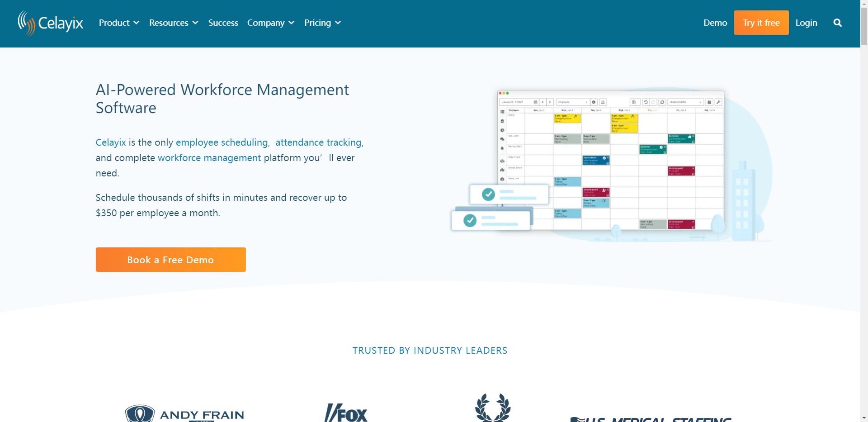The height and width of the screenshot is (422, 868).
Task: Open the Login page
Action: (806, 23)
